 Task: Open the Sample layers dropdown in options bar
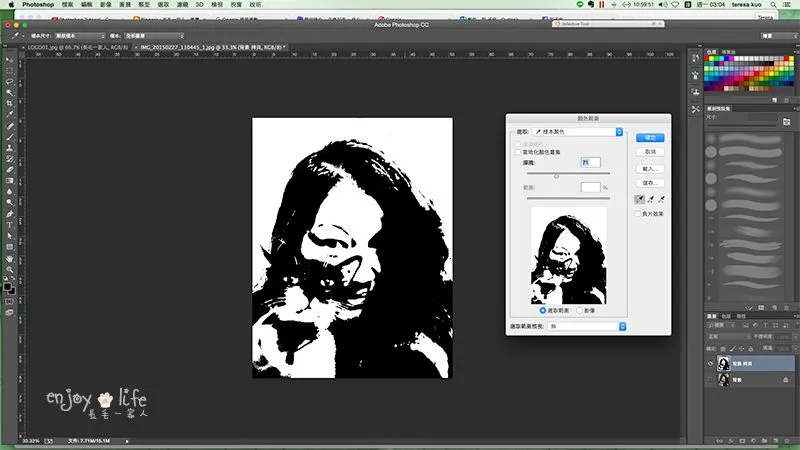(x=154, y=36)
